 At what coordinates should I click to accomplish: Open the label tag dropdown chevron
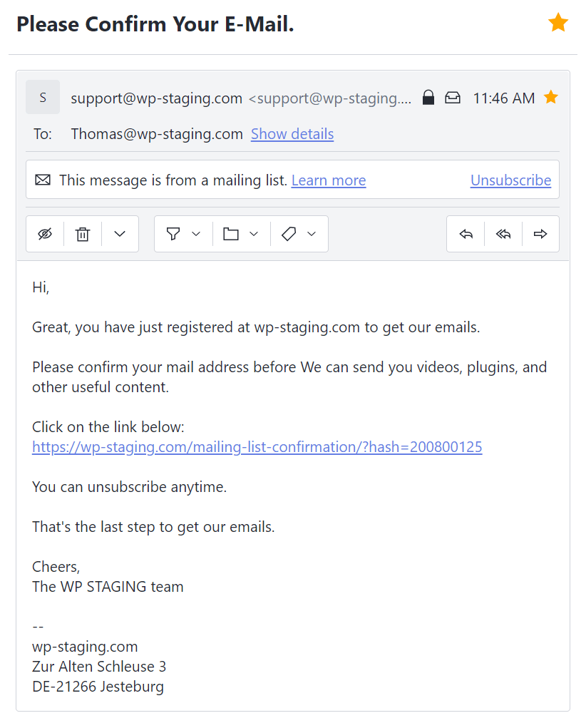pyautogui.click(x=312, y=234)
